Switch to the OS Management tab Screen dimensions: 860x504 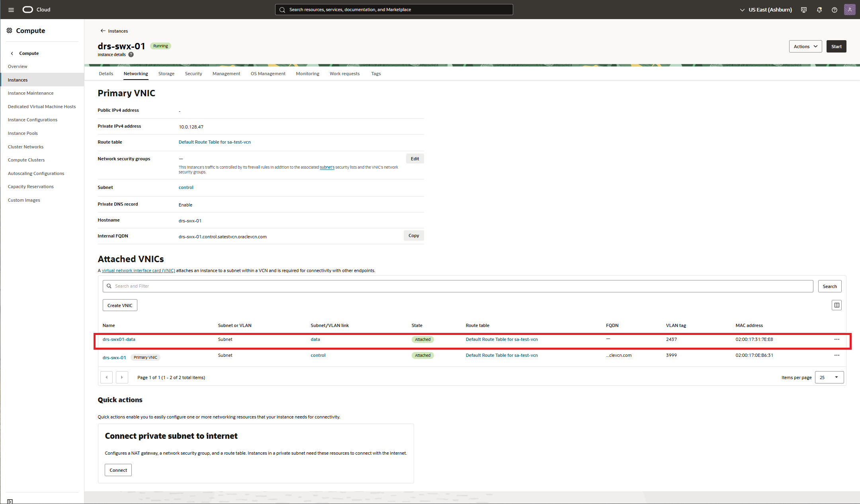[x=268, y=74]
